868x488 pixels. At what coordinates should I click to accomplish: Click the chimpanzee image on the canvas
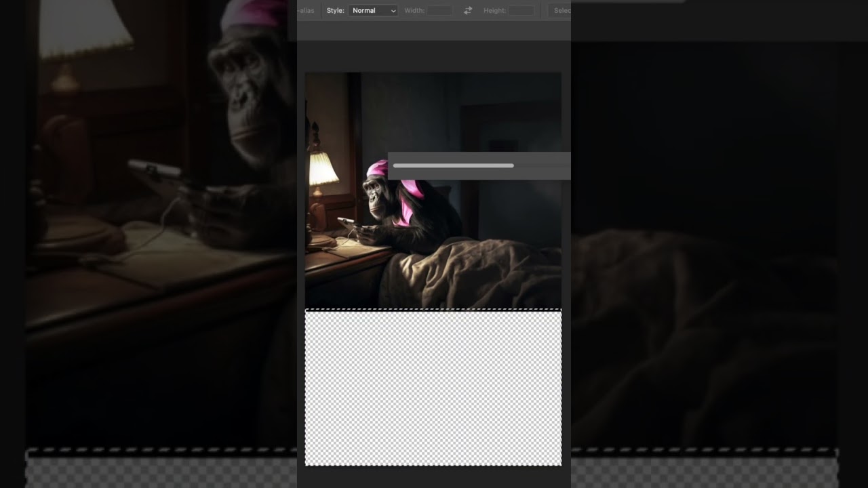click(x=433, y=190)
